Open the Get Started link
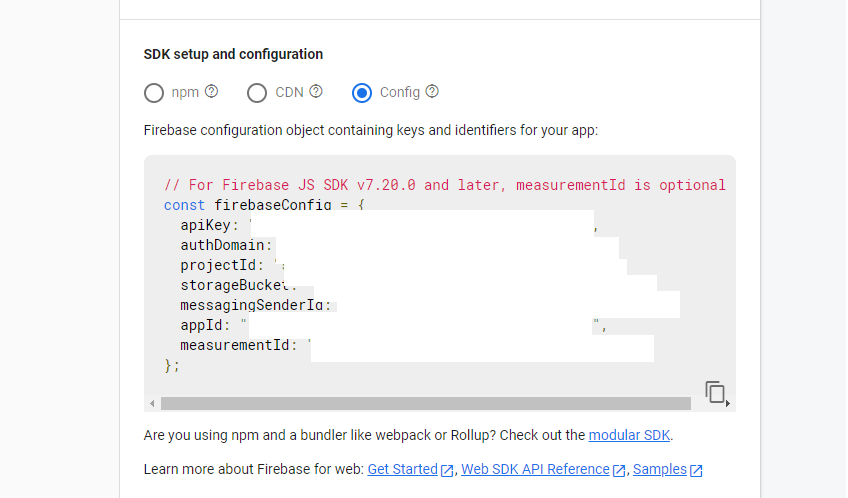Viewport: 848px width, 498px height. 402,469
